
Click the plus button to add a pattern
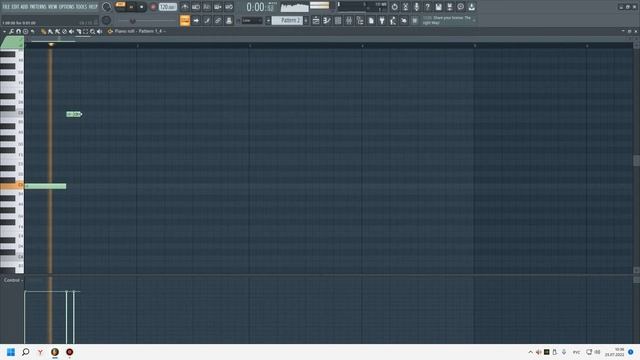pos(306,20)
